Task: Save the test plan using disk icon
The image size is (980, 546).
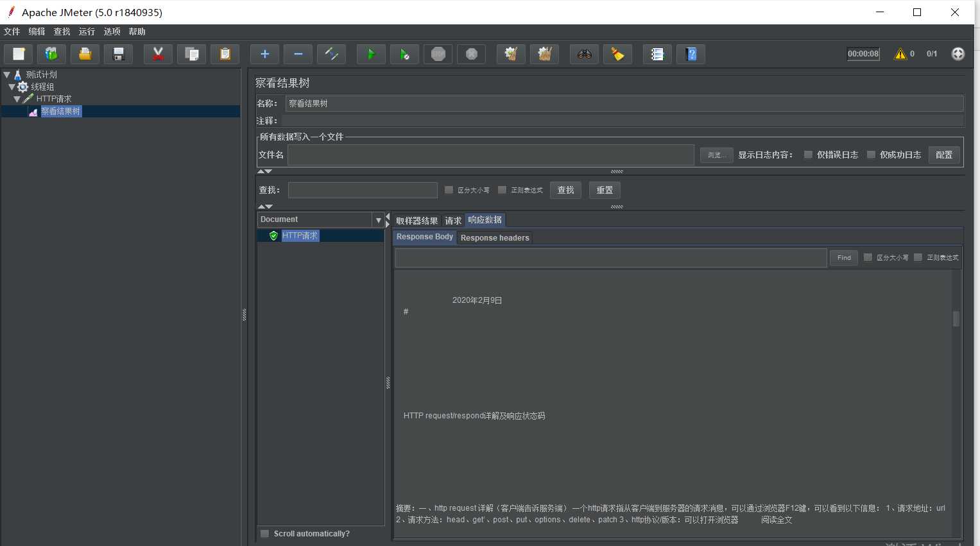Action: click(x=118, y=55)
